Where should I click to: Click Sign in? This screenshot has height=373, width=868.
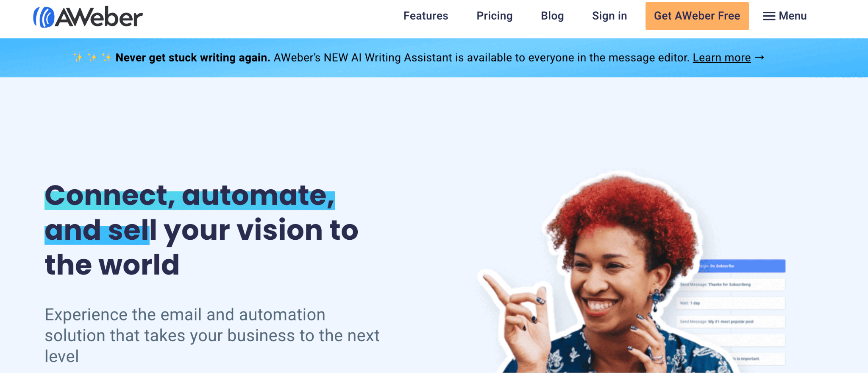[x=609, y=16]
